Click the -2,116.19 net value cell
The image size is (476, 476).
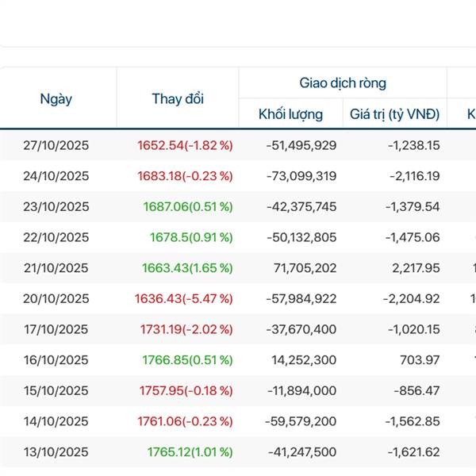pos(413,176)
